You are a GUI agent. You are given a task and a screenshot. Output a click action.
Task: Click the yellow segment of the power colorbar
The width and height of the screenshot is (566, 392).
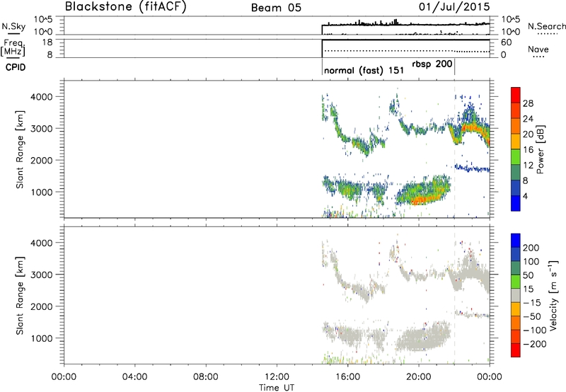click(516, 142)
